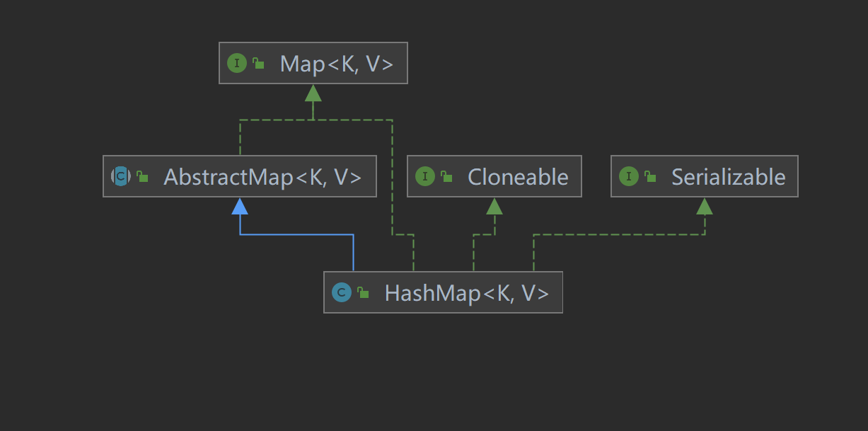Click the public lock icon beside HashMap<K, V>

[x=364, y=293]
